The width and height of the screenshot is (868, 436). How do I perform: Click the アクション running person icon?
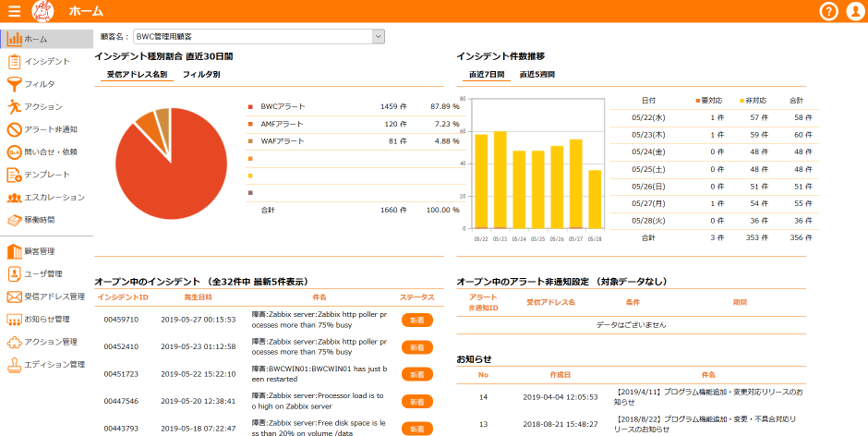click(x=15, y=106)
